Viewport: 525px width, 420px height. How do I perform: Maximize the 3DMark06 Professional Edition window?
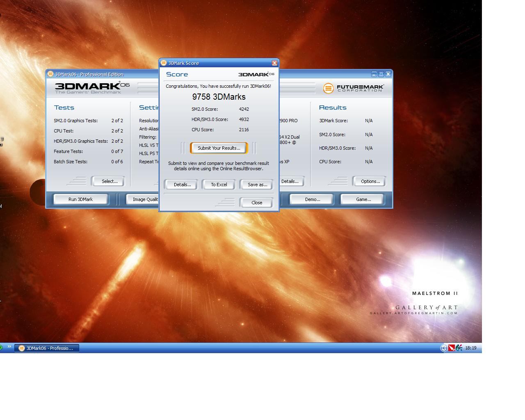pyautogui.click(x=381, y=74)
